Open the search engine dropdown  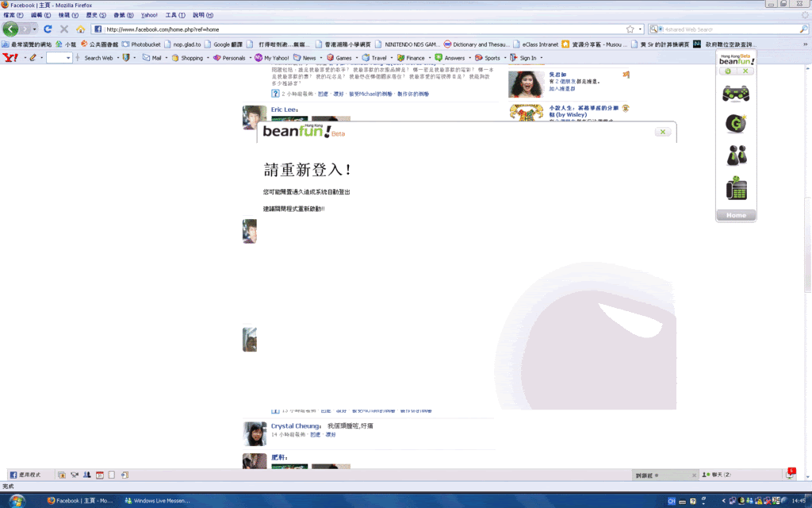tap(656, 29)
